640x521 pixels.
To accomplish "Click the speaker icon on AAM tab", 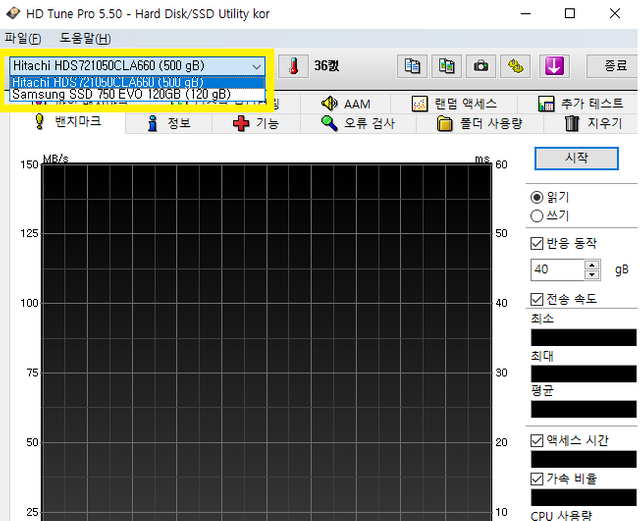I will pyautogui.click(x=329, y=104).
